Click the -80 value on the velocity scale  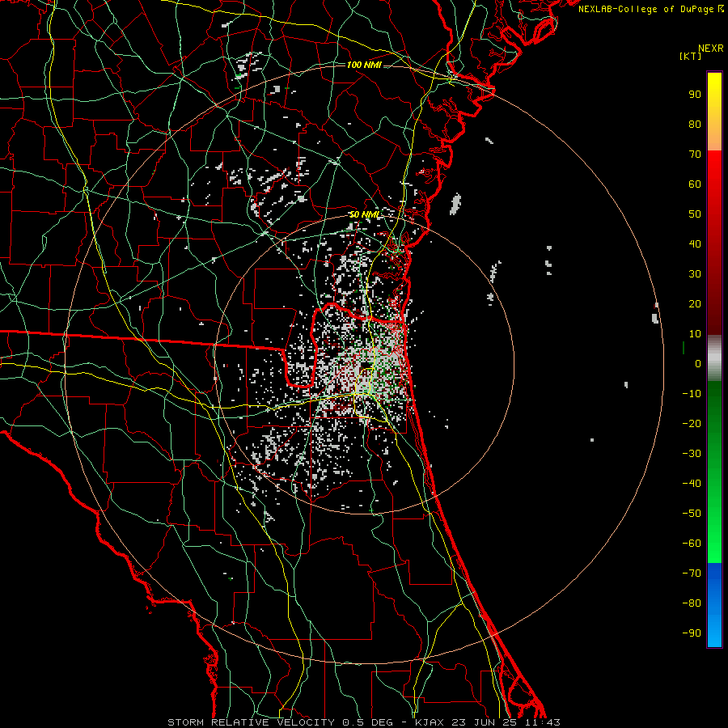click(x=692, y=603)
